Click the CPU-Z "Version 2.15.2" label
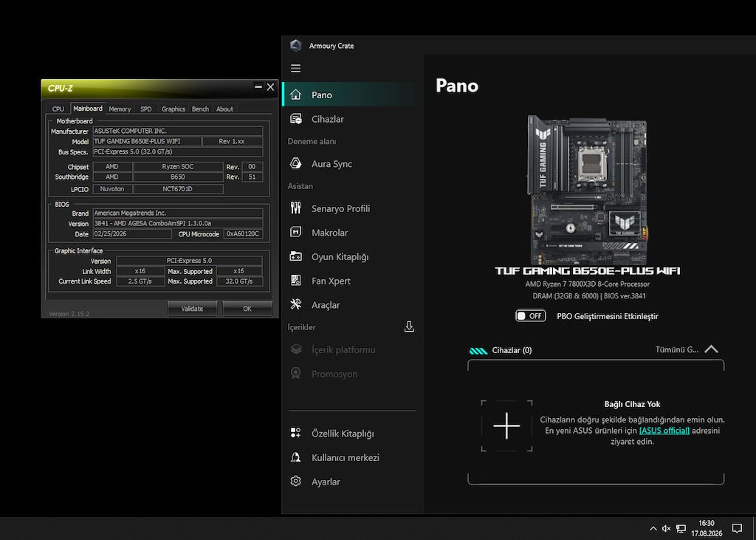 pos(69,314)
